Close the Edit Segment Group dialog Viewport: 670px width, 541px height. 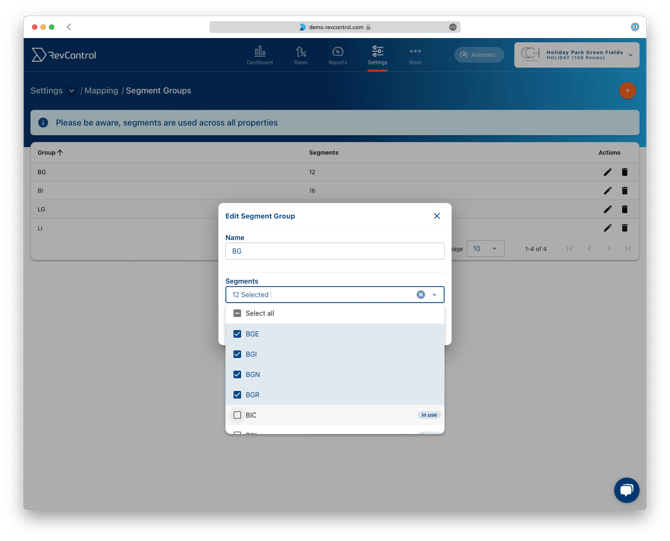(x=436, y=216)
